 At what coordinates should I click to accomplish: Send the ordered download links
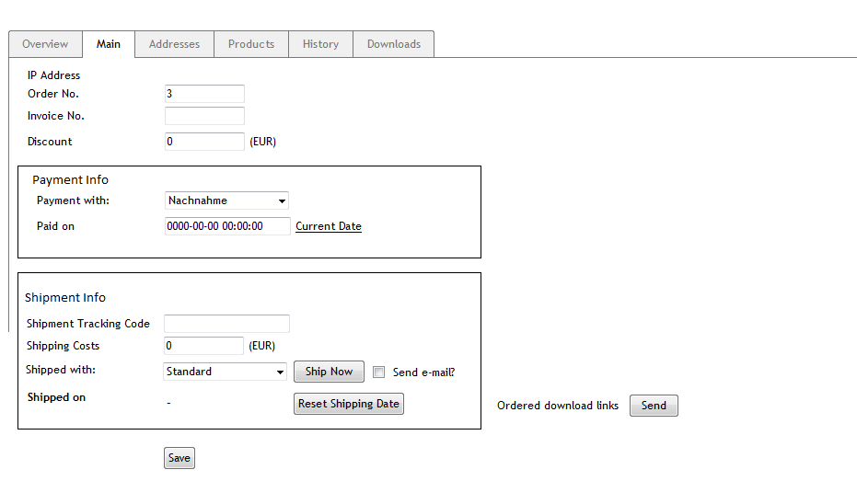click(x=654, y=406)
